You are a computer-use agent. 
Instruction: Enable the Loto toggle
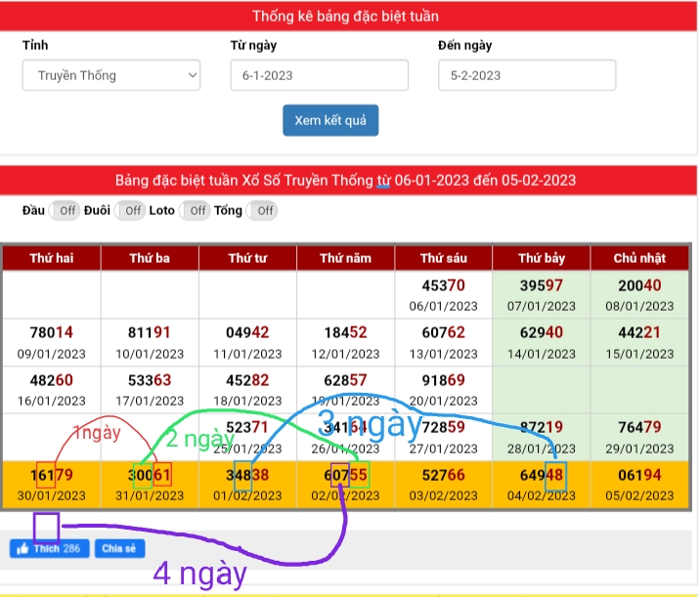click(196, 210)
